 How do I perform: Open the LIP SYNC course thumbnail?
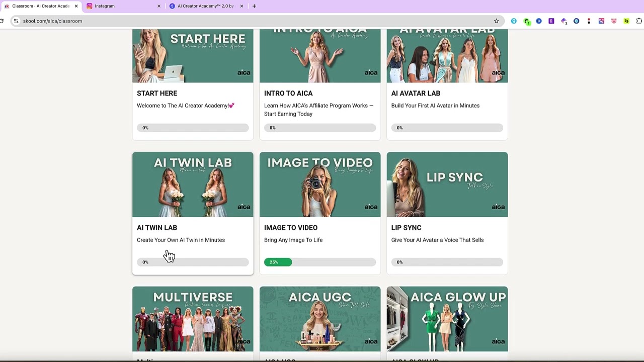(447, 185)
